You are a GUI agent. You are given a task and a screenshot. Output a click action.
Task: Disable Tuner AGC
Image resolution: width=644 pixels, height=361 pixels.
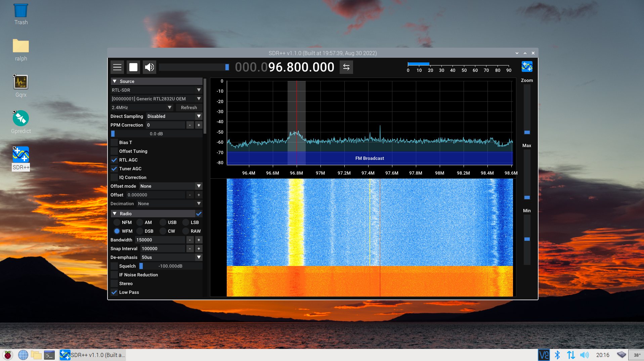[114, 169]
